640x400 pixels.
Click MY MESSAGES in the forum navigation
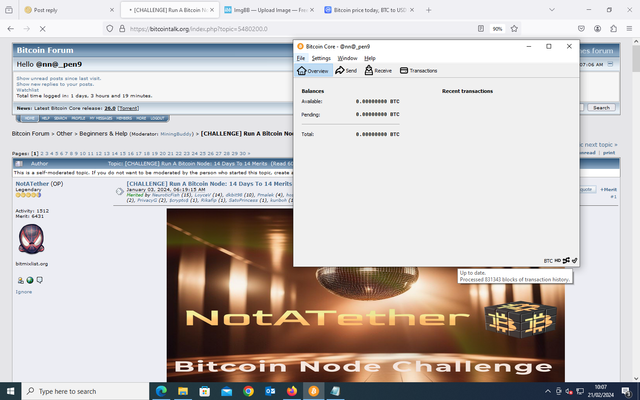point(100,118)
